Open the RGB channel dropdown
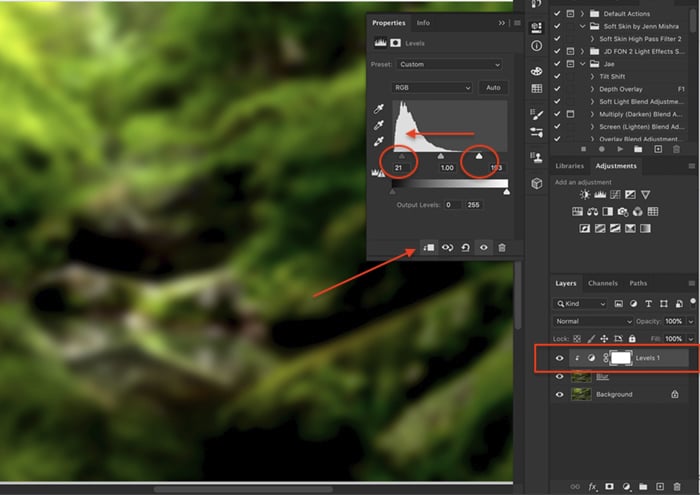This screenshot has height=495, width=700. pyautogui.click(x=432, y=87)
